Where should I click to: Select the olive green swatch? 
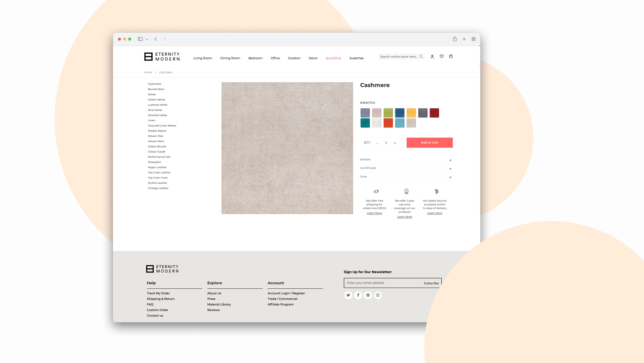[x=388, y=113]
